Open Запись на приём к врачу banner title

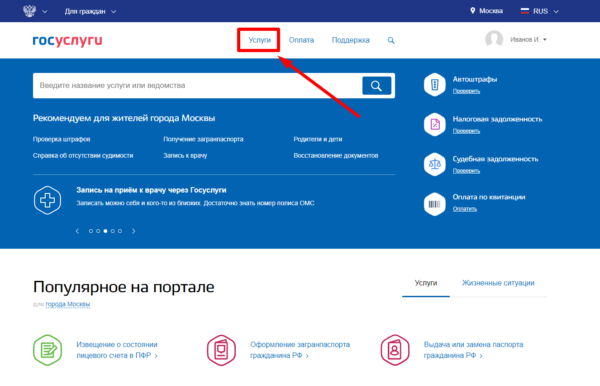pyautogui.click(x=151, y=190)
